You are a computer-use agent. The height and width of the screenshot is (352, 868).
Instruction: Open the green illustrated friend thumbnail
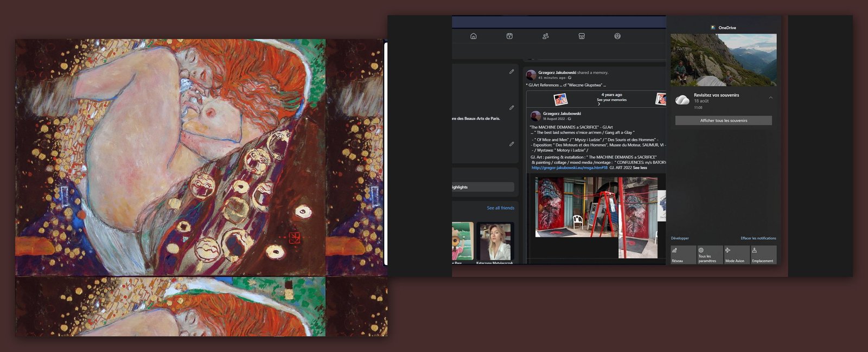[x=463, y=241]
